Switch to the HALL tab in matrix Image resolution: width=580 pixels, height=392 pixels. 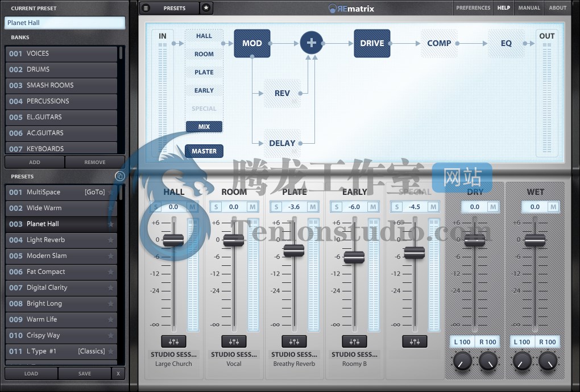click(204, 36)
